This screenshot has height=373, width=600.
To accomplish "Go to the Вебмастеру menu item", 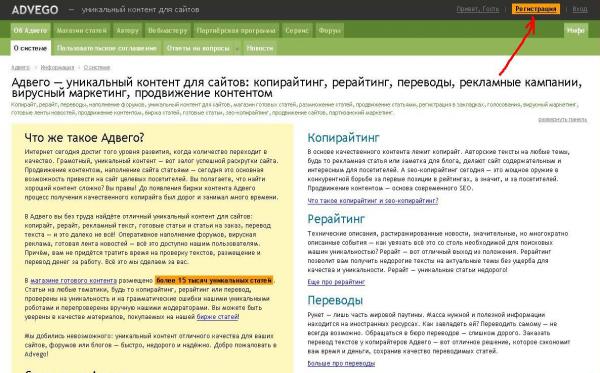I will click(168, 30).
